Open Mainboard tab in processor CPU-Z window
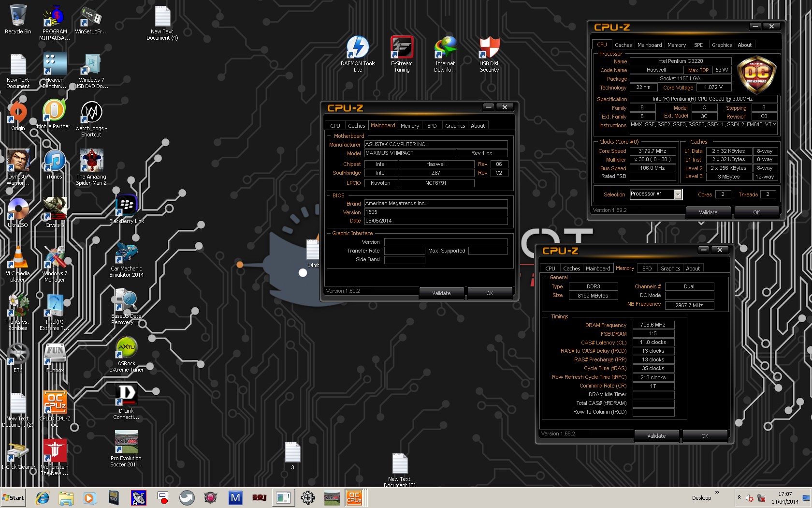 coord(650,45)
